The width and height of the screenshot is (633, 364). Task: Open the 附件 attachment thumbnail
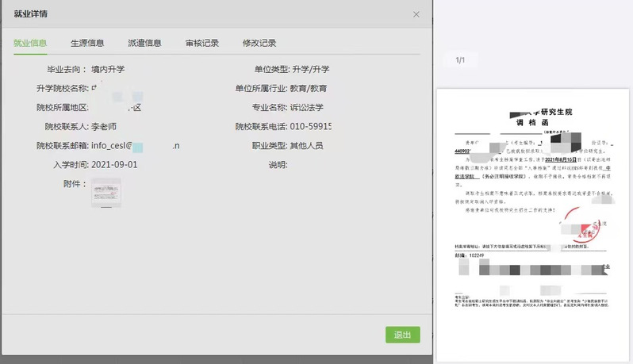pyautogui.click(x=105, y=193)
